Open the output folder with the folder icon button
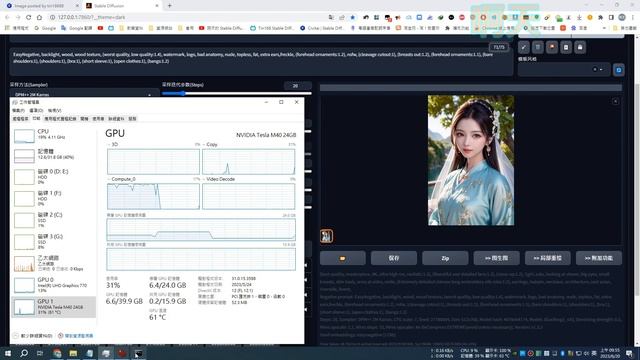This screenshot has width=640, height=360. point(342,258)
